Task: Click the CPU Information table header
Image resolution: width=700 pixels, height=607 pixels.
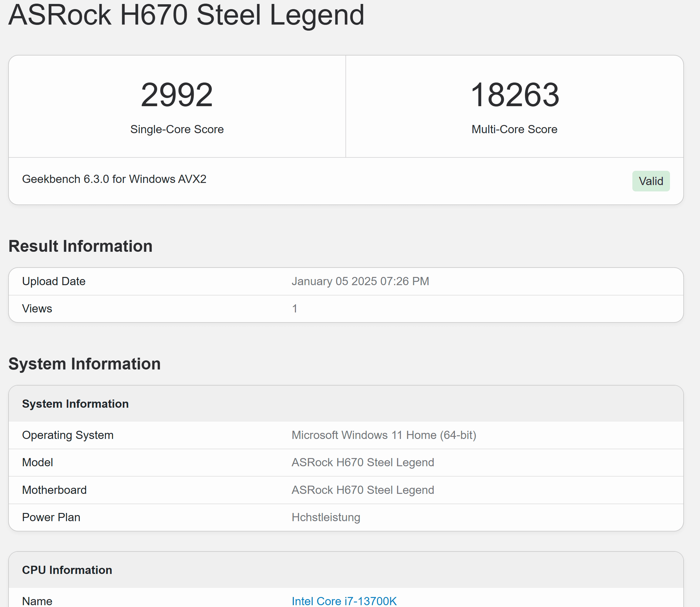Action: pyautogui.click(x=67, y=570)
